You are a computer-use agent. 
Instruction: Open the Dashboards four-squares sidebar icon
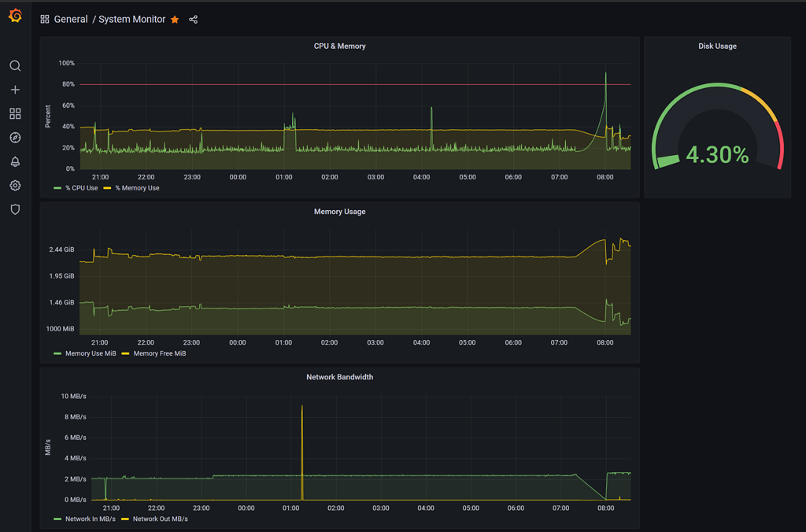[15, 114]
